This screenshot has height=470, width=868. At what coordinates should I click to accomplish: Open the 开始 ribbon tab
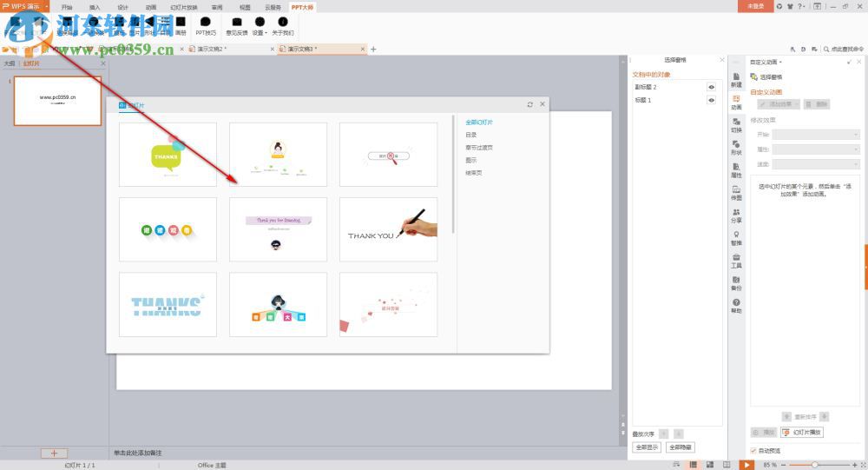coord(67,7)
